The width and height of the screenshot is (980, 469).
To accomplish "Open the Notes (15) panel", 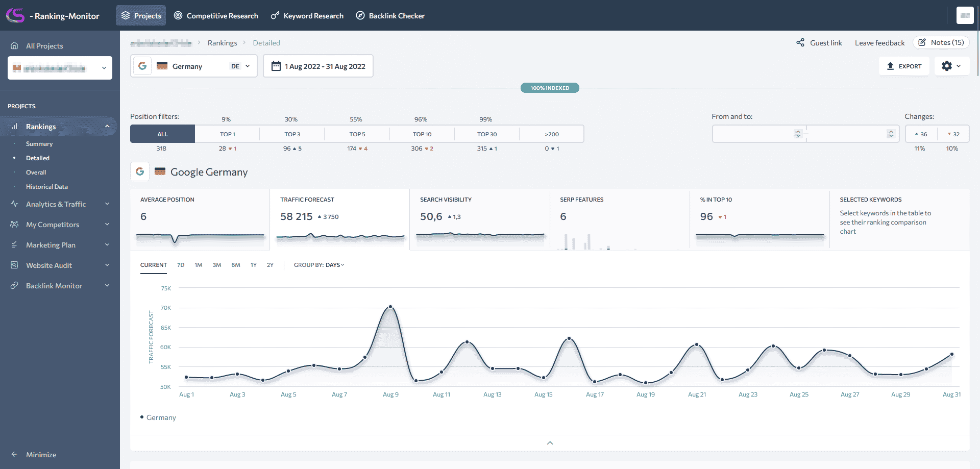I will click(941, 42).
